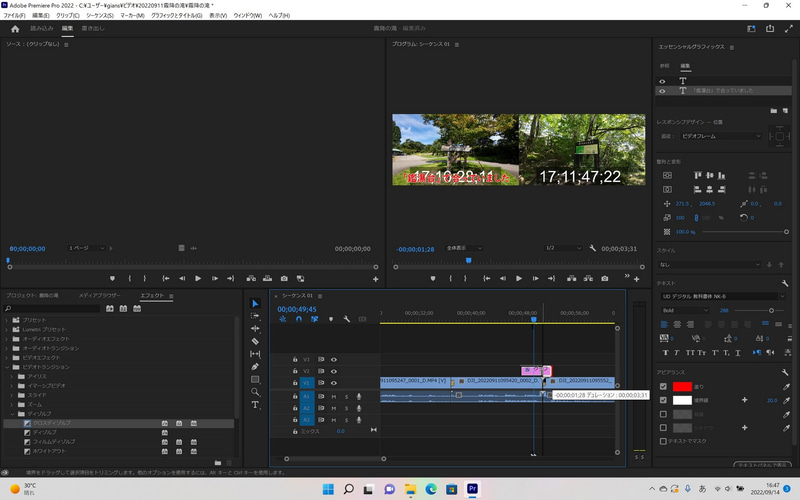Image resolution: width=800 pixels, height=500 pixels.
Task: Enable the Shadow appearance checkbox
Action: tap(663, 428)
